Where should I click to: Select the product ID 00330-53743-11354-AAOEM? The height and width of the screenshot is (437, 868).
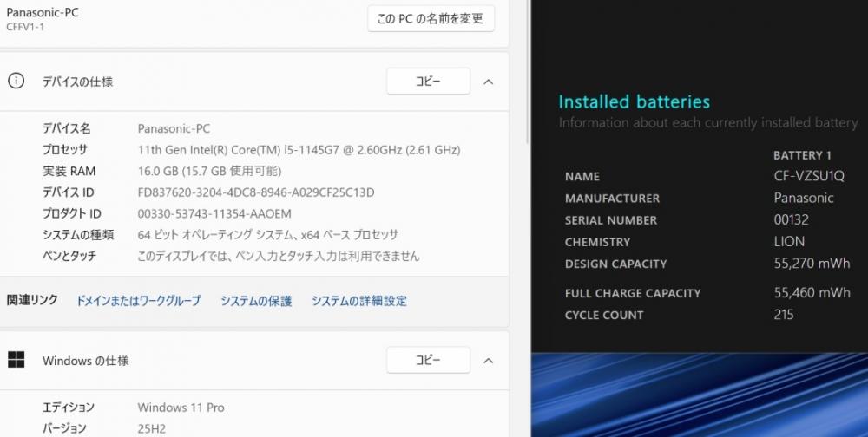(214, 214)
